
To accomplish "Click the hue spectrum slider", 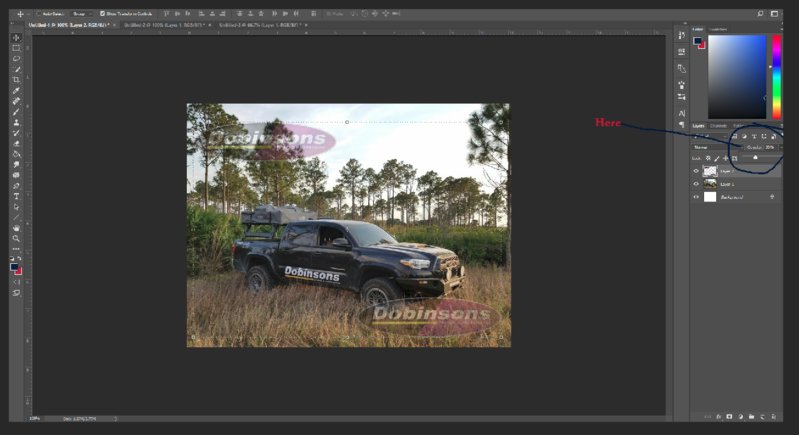I will coord(777,76).
